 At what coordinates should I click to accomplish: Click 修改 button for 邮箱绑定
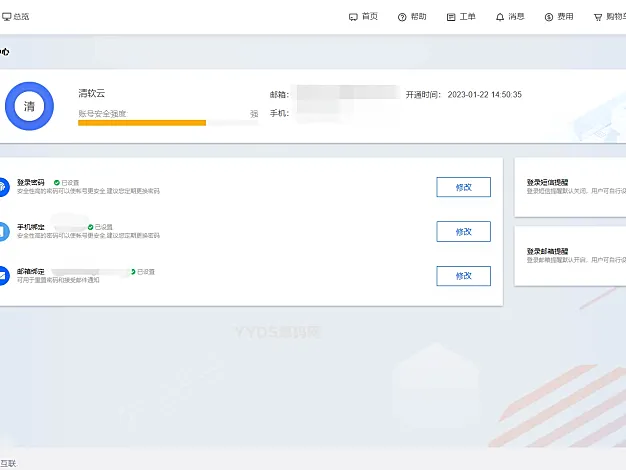(x=464, y=276)
